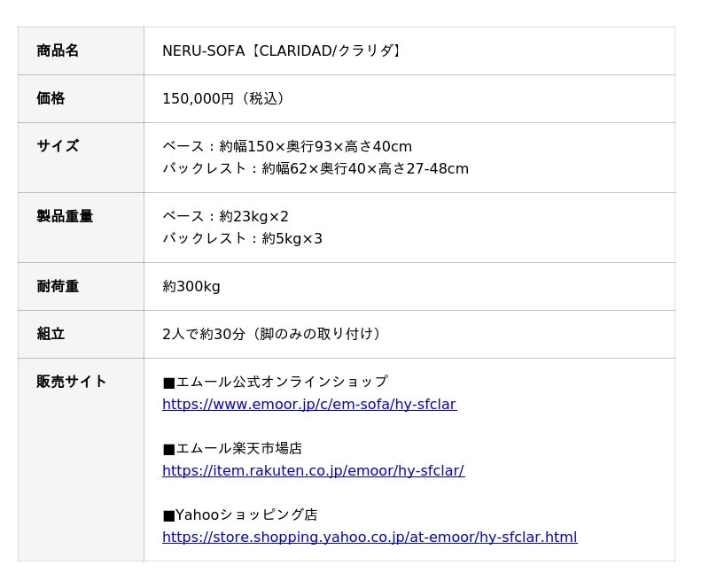The width and height of the screenshot is (709, 588).
Task: Click the 約300kg load capacity text
Action: click(191, 286)
